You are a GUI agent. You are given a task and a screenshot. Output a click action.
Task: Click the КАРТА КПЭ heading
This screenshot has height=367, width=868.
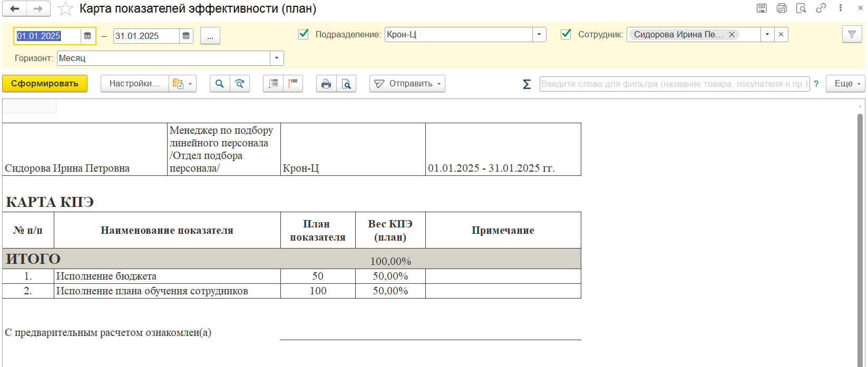click(x=50, y=202)
